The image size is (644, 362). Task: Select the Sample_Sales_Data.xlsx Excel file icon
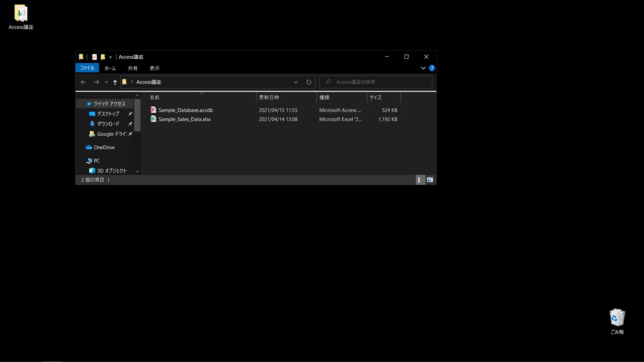point(153,119)
